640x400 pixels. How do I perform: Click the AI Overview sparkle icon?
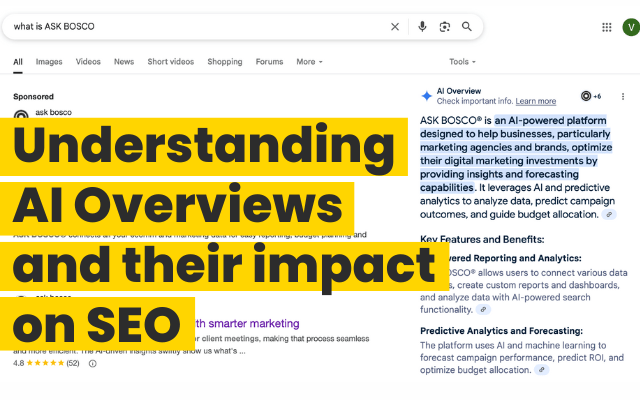(x=427, y=96)
